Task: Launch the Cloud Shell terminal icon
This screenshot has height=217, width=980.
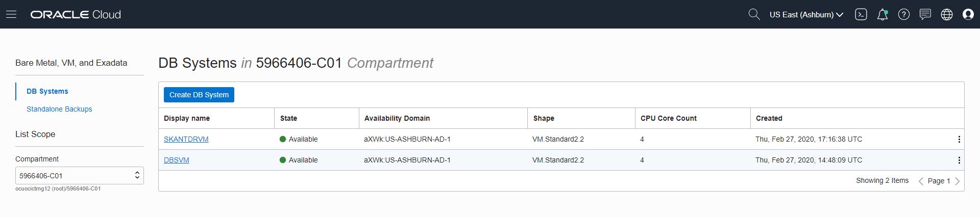Action: 861,14
